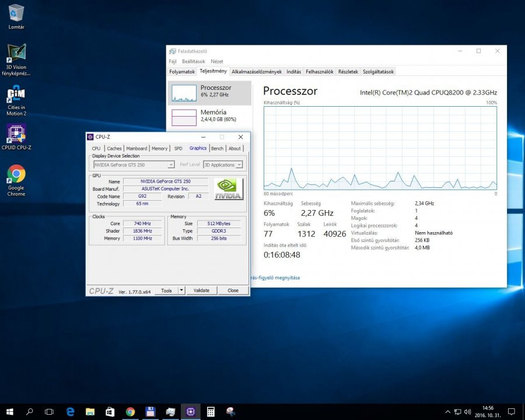The height and width of the screenshot is (420, 525).
Task: Open Windows Store from the taskbar
Action: (110, 412)
